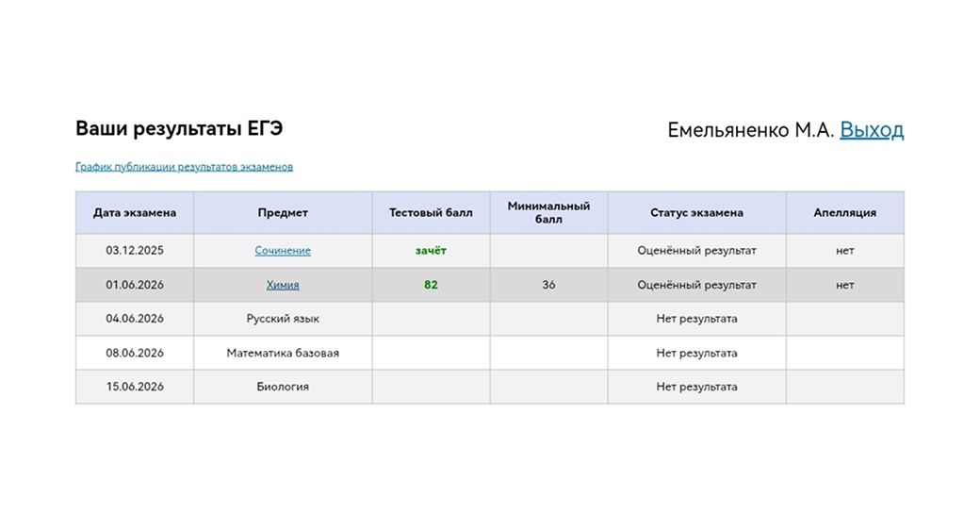Image resolution: width=980 pixels, height=530 pixels.
Task: Click the зачёт score for Сочинение
Action: [x=431, y=250]
